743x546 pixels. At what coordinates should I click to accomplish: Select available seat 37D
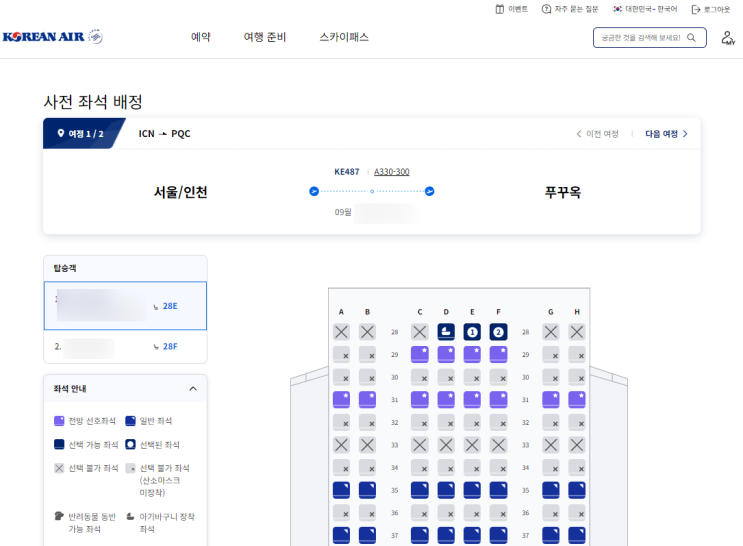pos(446,535)
